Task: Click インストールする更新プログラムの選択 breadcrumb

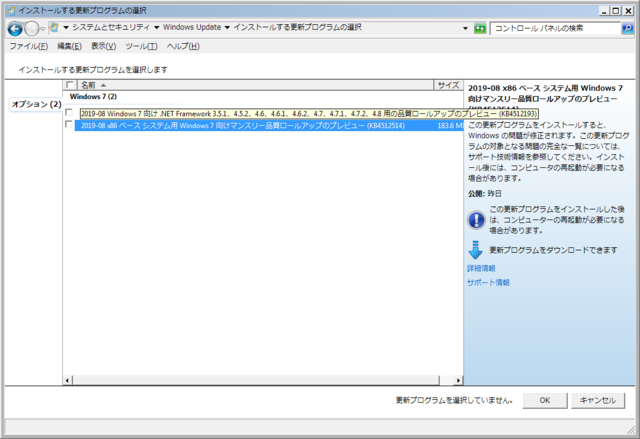Action: [297, 27]
